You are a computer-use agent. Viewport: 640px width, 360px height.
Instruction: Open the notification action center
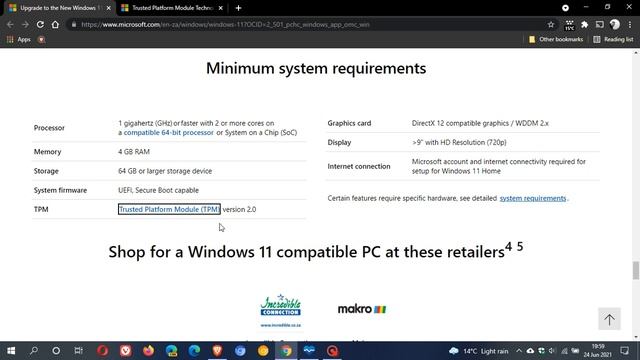pos(624,351)
